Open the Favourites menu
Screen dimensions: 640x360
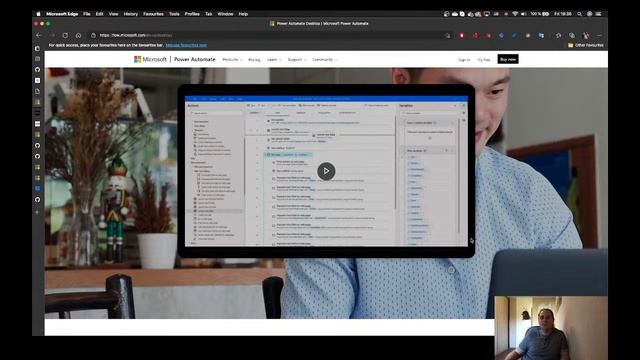pos(153,14)
